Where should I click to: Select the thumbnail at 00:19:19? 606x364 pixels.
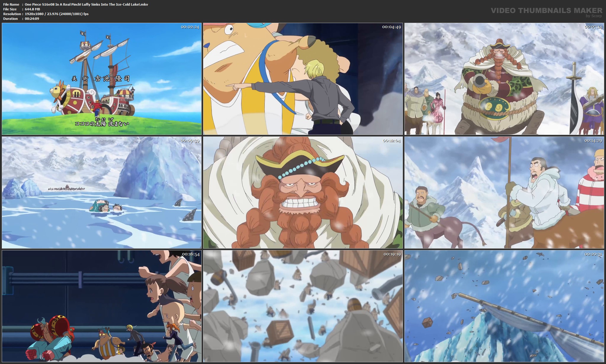tap(303, 306)
